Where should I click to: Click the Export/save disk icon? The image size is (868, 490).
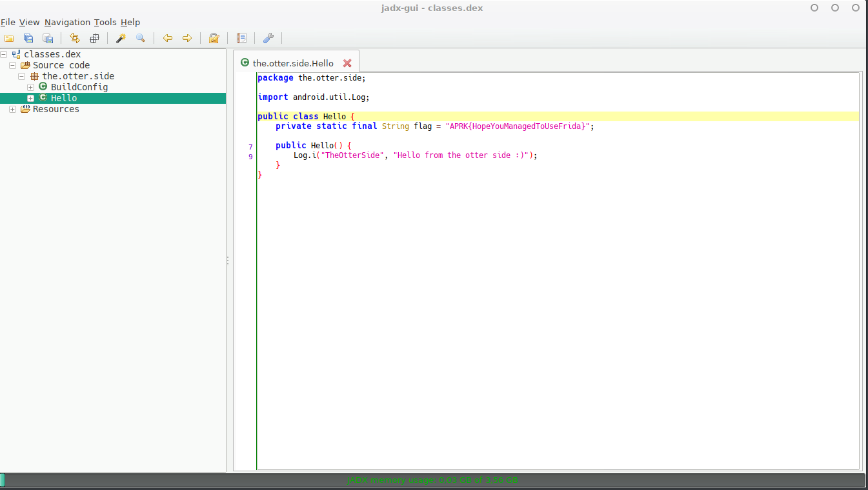coord(48,38)
